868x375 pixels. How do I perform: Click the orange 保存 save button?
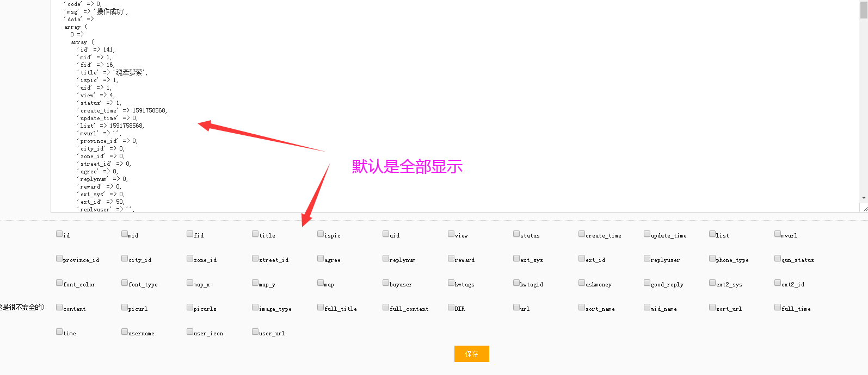click(x=471, y=354)
